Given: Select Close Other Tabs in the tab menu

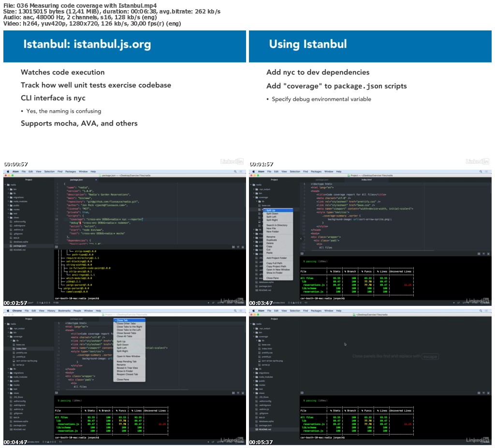Looking at the screenshot, I should pos(130,324).
